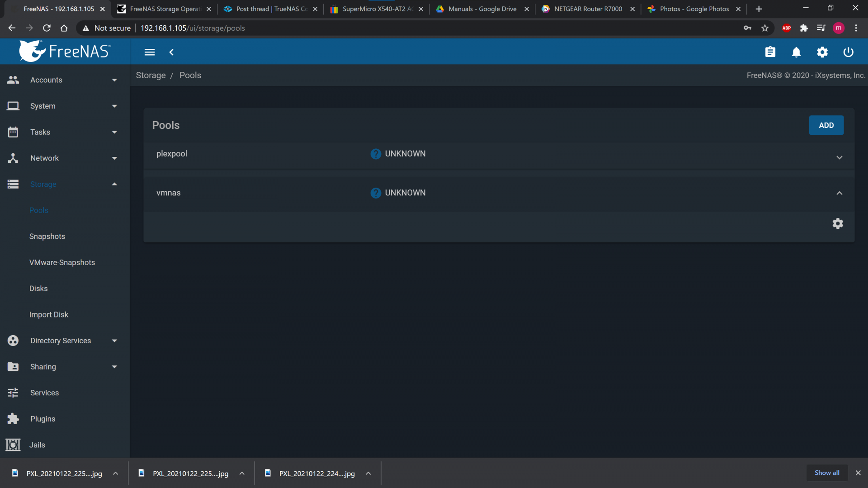
Task: Expand the Directory Services arrow
Action: click(x=114, y=341)
